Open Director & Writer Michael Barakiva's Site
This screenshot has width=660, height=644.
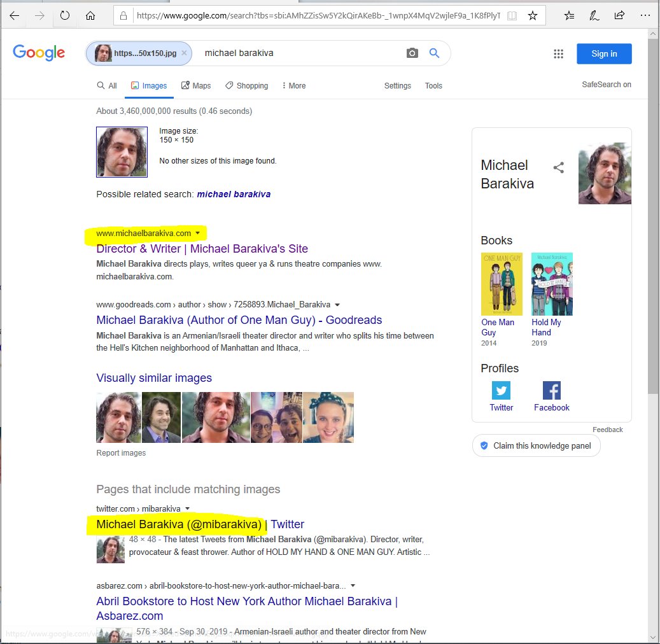(x=202, y=249)
